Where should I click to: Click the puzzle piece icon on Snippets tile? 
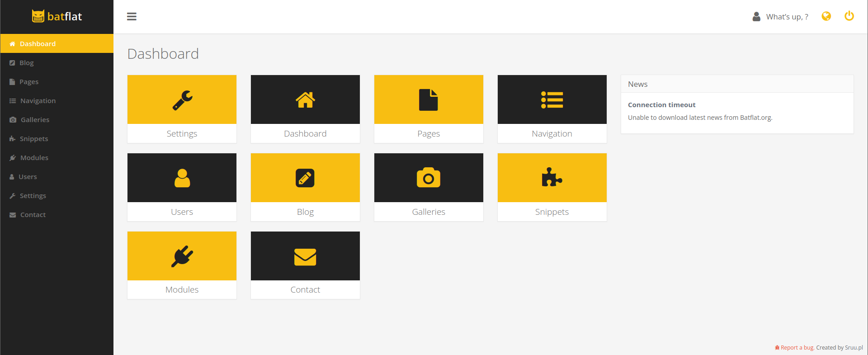[x=552, y=177]
